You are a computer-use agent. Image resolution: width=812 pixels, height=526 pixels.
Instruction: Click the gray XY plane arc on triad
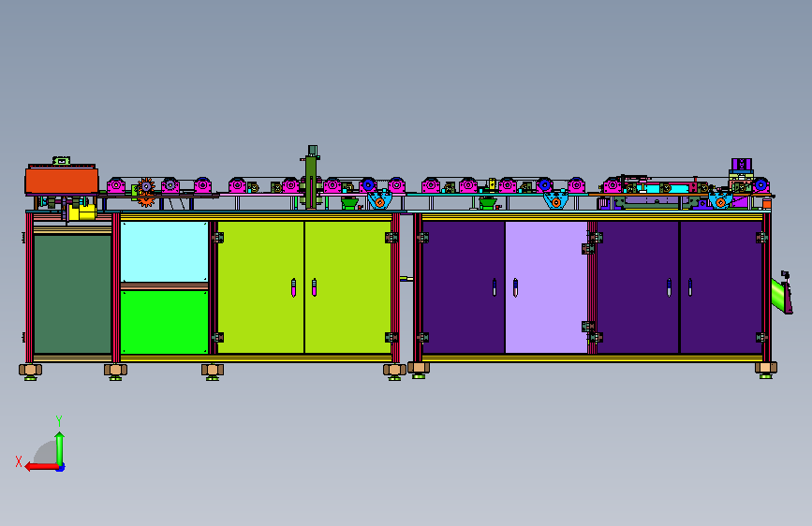(46, 452)
